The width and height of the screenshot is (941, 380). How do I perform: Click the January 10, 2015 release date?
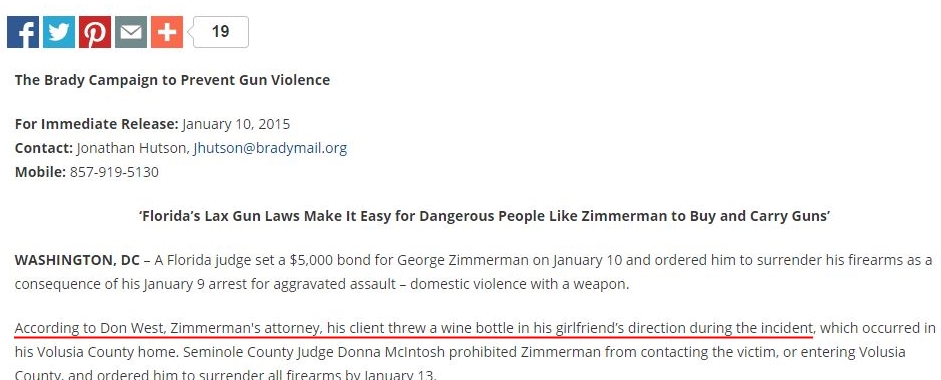[x=236, y=124]
